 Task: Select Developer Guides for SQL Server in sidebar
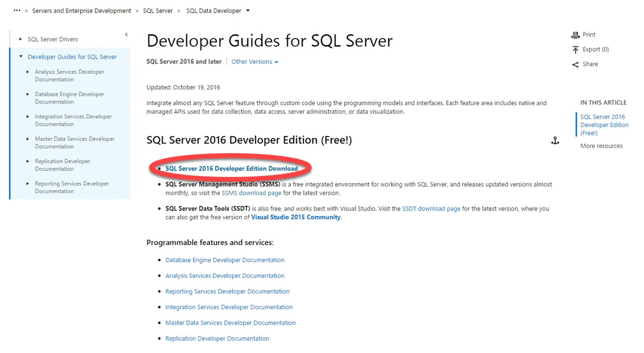coord(72,57)
